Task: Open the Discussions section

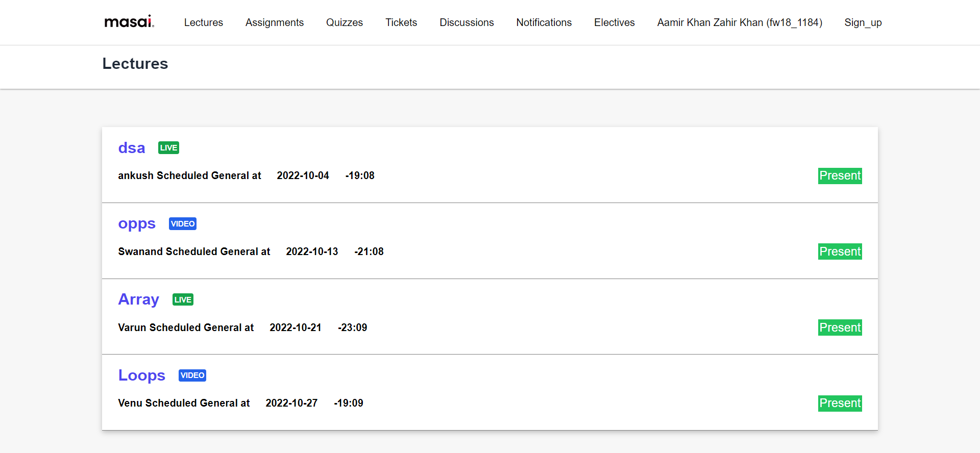Action: [467, 22]
